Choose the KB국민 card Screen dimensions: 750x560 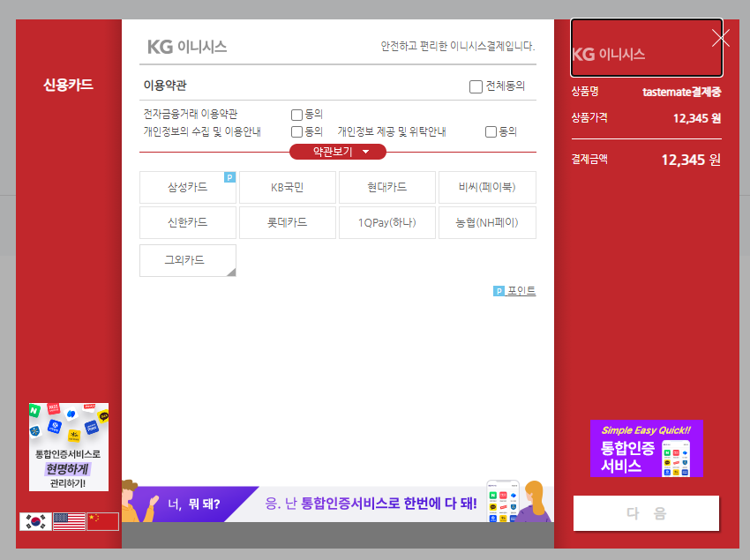288,188
